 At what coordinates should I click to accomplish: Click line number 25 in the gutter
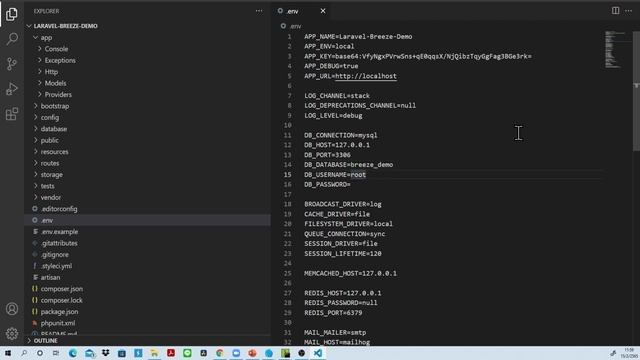tap(288, 273)
